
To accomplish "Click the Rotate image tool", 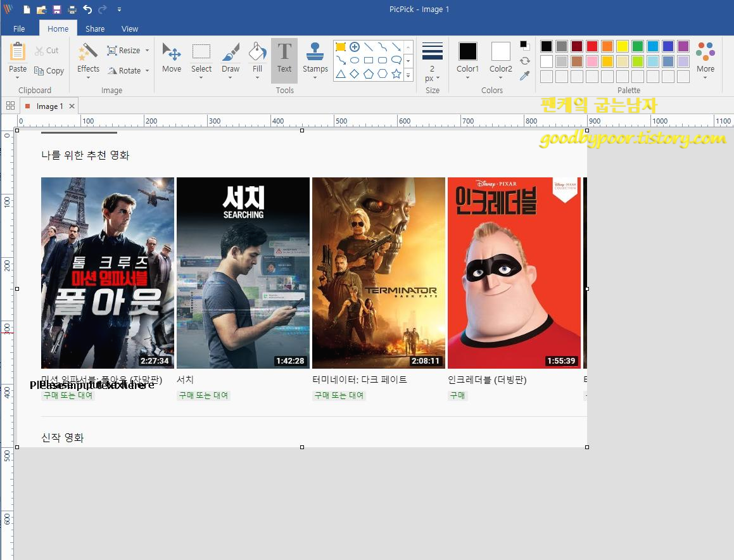I will point(124,71).
